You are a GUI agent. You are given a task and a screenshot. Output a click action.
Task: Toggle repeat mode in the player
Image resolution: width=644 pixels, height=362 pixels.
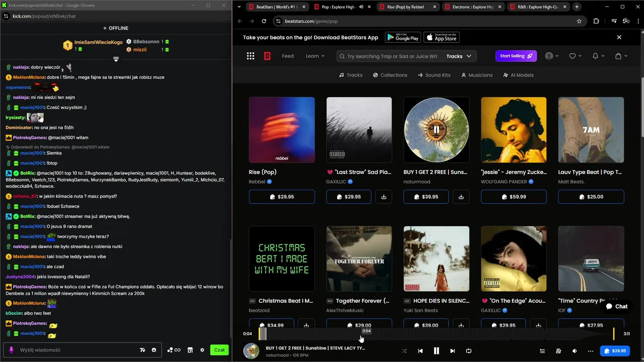click(x=468, y=351)
